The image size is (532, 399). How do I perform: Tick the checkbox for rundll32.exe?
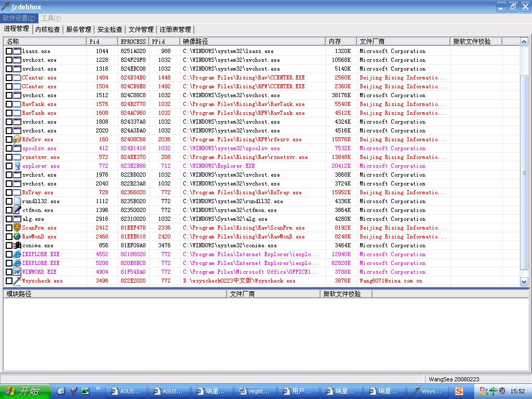[x=9, y=202]
